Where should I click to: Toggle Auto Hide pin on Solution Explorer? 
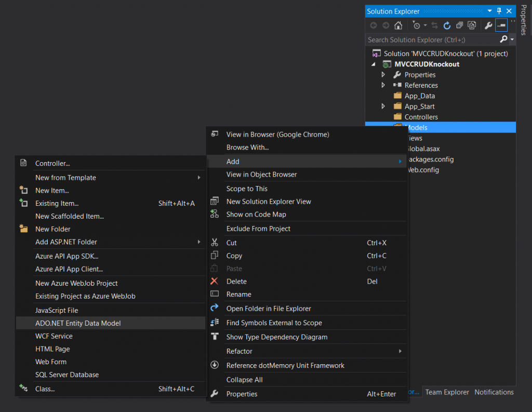coord(499,11)
